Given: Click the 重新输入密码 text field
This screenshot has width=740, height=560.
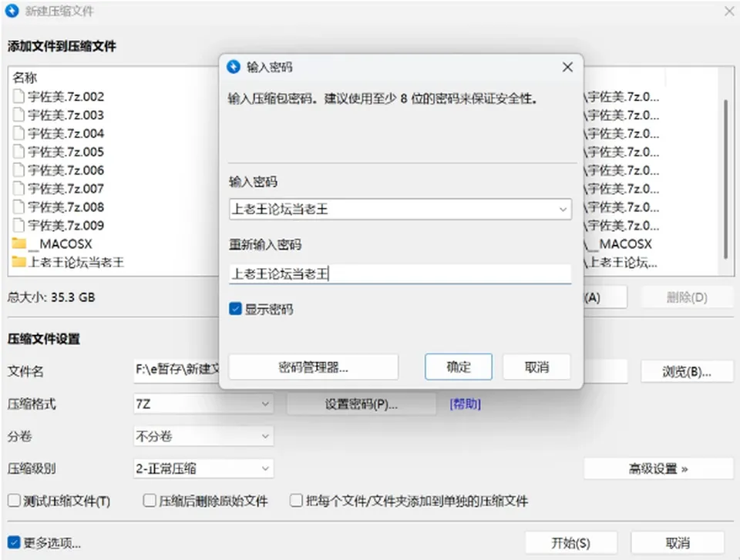Looking at the screenshot, I should pos(400,273).
